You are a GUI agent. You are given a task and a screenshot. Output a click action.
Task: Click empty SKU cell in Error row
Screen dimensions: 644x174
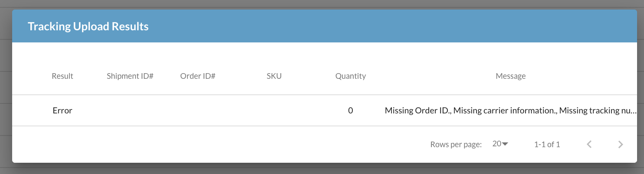[x=274, y=110]
